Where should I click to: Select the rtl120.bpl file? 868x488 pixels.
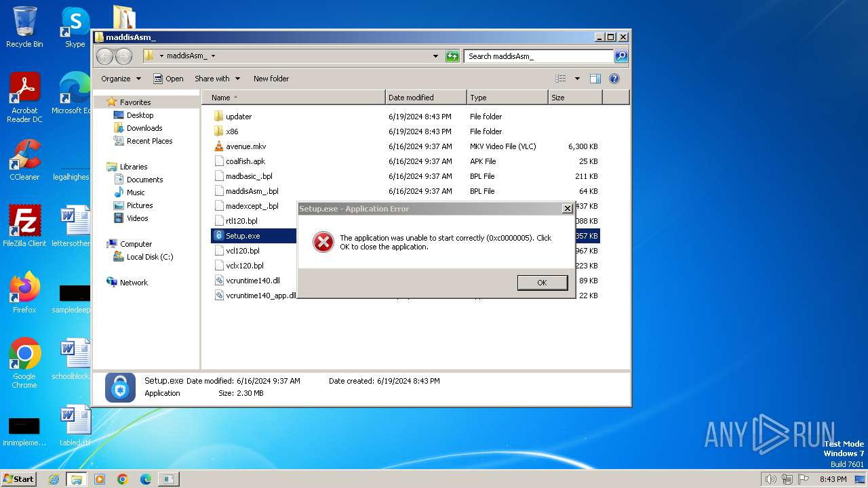click(x=241, y=221)
